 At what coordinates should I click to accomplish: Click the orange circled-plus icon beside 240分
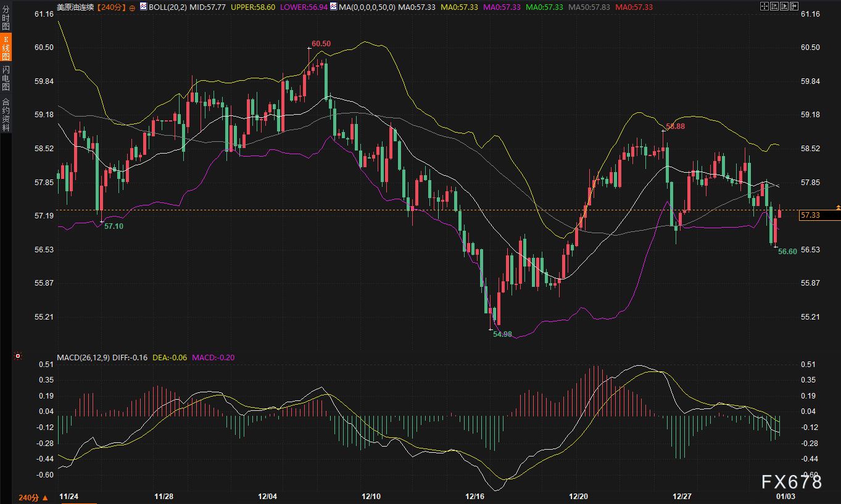131,7
